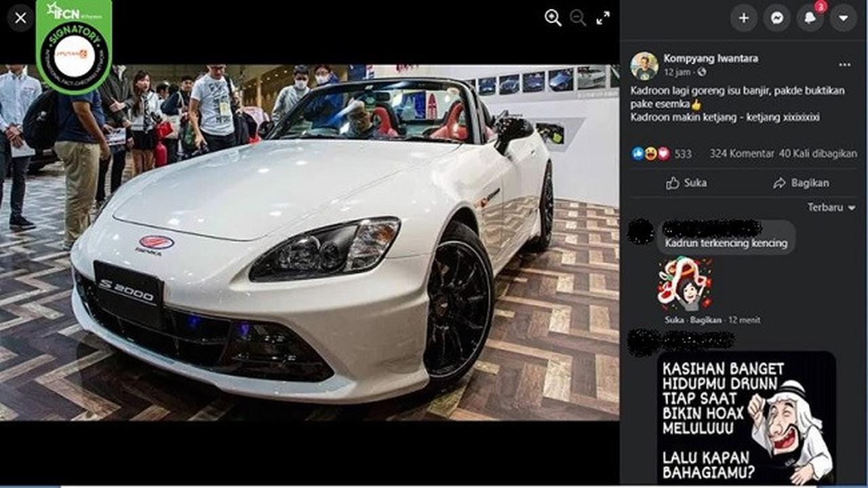Click the post caption text about esemka
The image size is (868, 488).
(x=738, y=104)
